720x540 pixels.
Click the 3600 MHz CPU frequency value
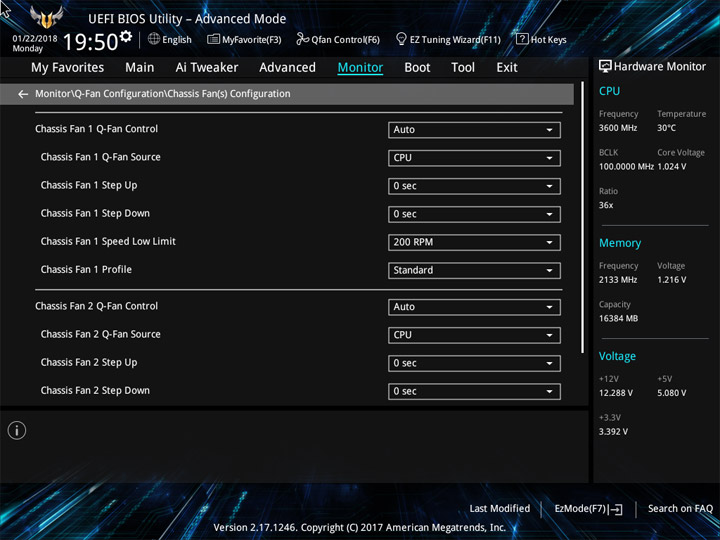[618, 128]
